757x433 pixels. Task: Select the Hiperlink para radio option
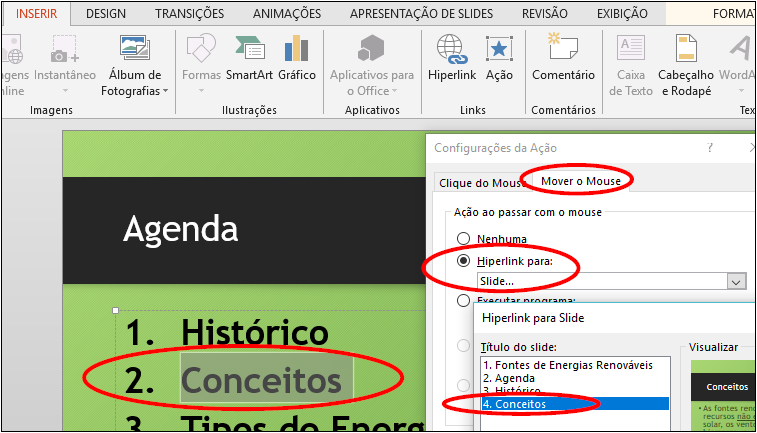point(463,261)
